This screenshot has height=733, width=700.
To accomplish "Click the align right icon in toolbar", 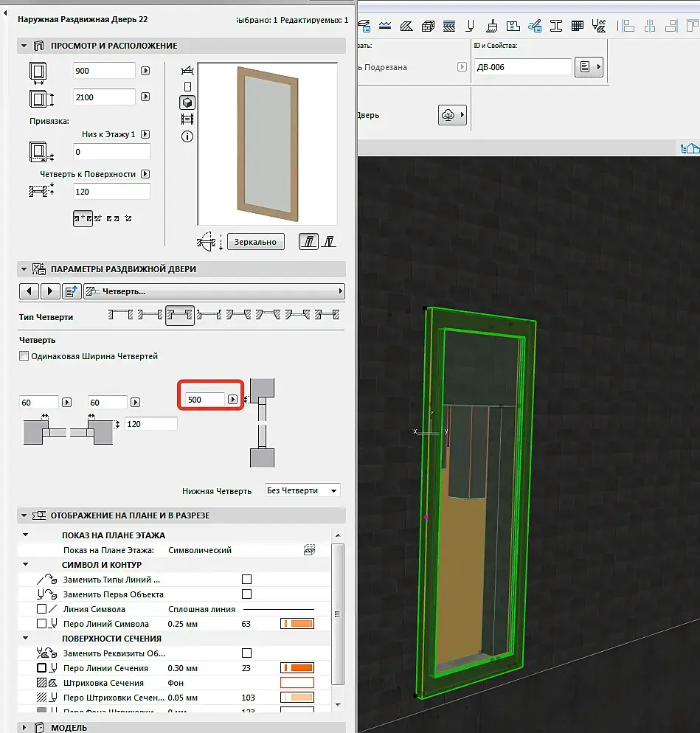I will click(x=671, y=27).
